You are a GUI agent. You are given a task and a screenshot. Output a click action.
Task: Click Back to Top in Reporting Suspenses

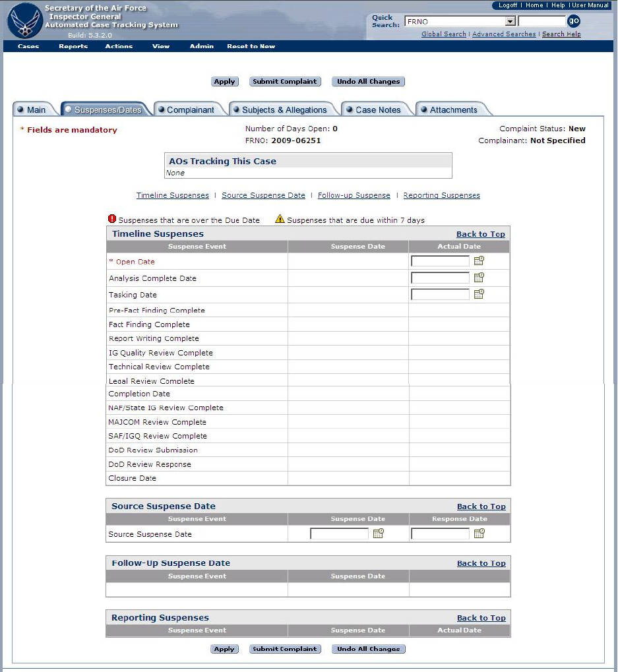481,618
